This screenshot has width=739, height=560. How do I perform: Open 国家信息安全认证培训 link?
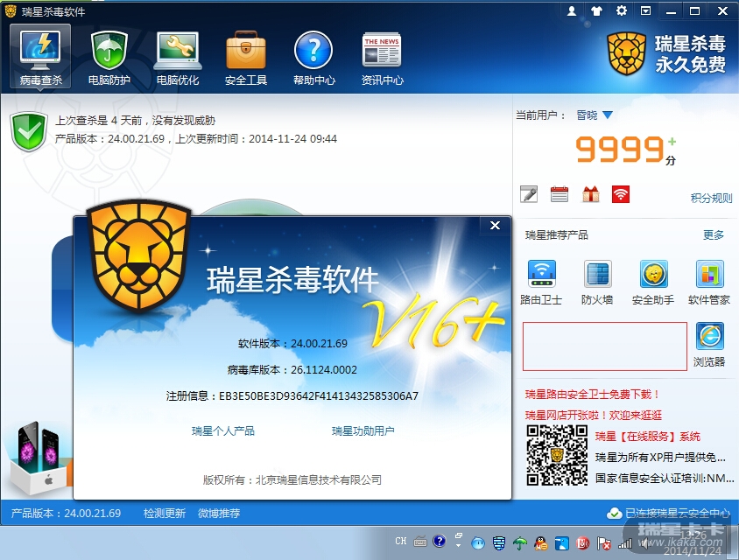point(665,478)
